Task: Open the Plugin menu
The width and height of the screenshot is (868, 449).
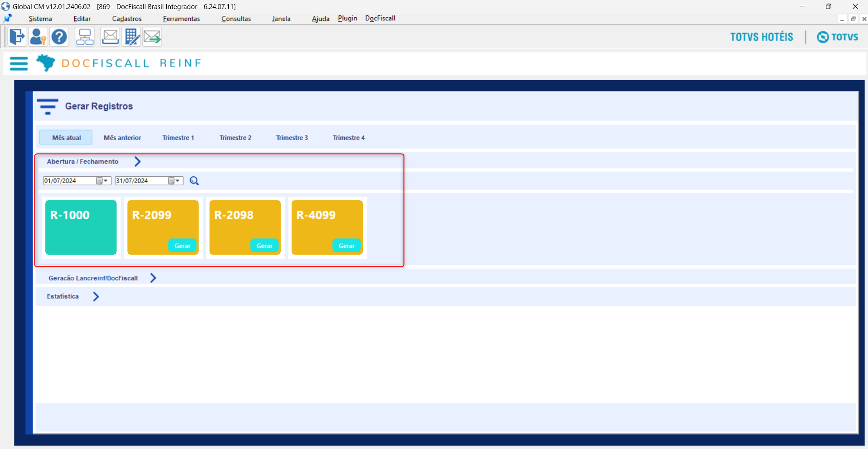Action: pyautogui.click(x=347, y=18)
